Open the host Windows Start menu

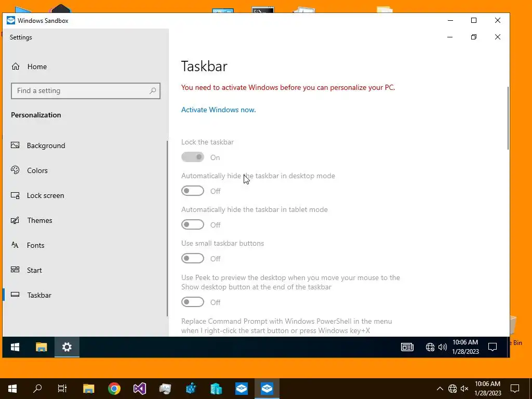(12, 389)
